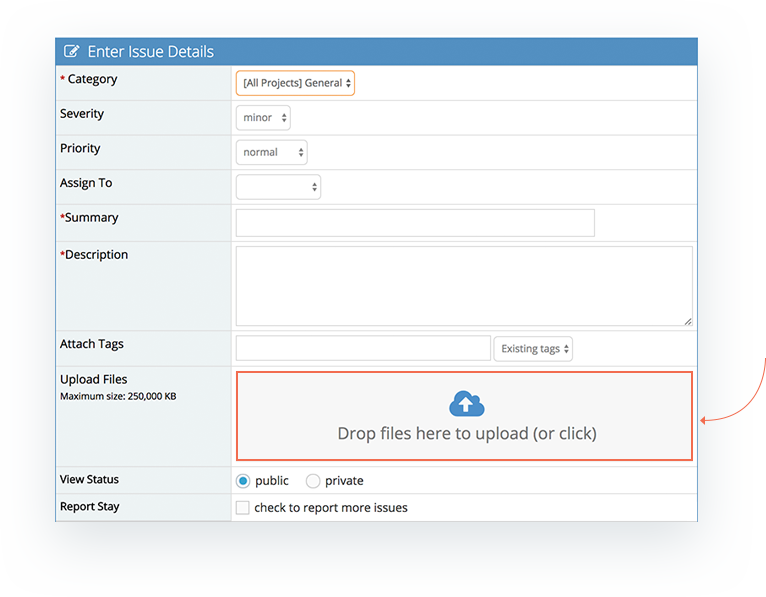Select the public view status radio button
This screenshot has height=597, width=766.
[243, 481]
